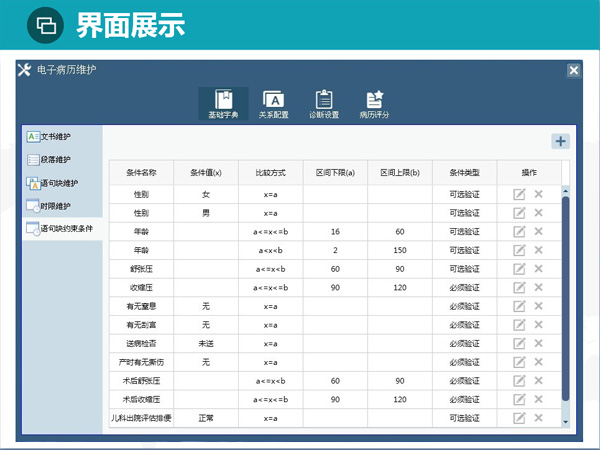Click the 条件值(x) column header

pos(206,173)
